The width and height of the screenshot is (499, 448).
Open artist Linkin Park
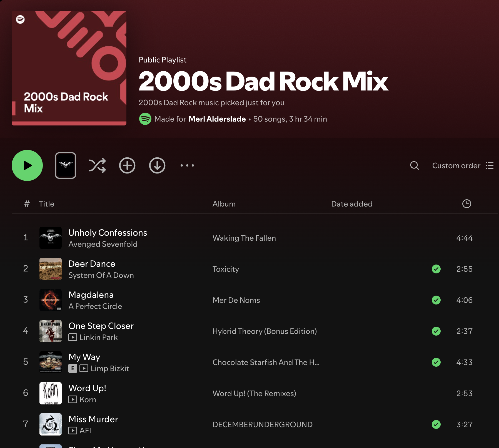click(99, 337)
